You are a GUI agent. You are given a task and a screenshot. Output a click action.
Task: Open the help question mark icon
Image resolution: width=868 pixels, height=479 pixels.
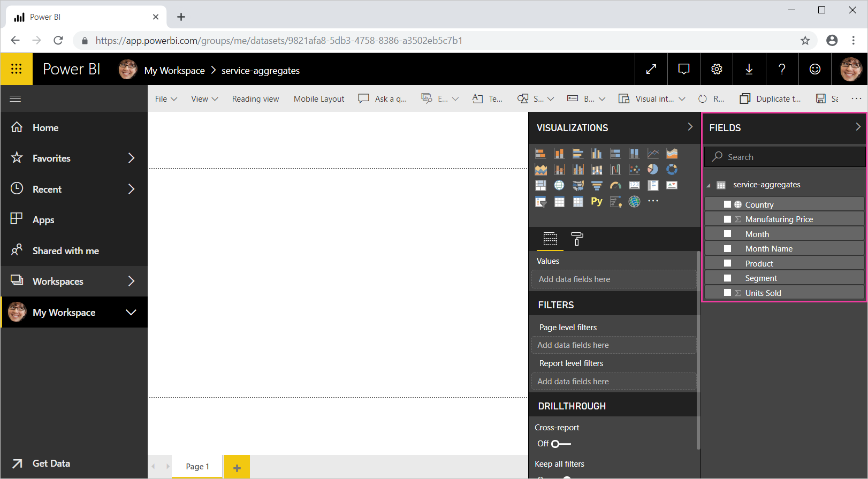(x=782, y=69)
